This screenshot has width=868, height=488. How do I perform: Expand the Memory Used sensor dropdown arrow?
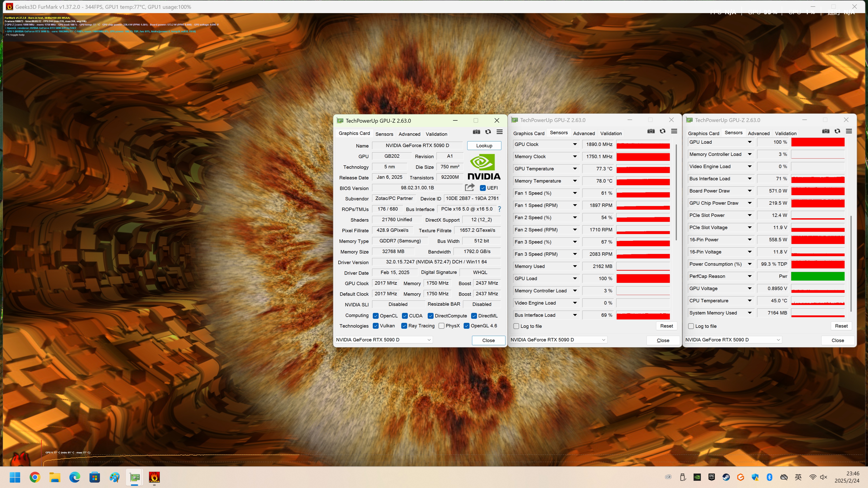pyautogui.click(x=575, y=266)
